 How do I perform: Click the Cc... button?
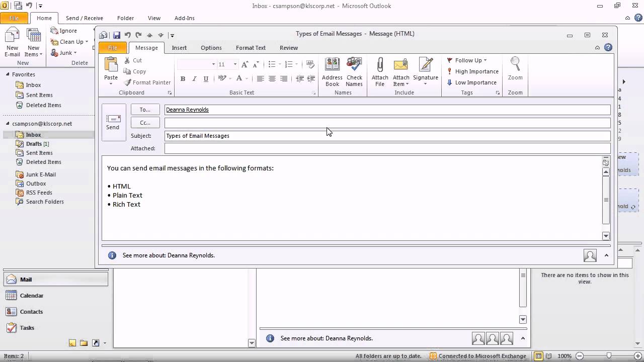pos(145,123)
